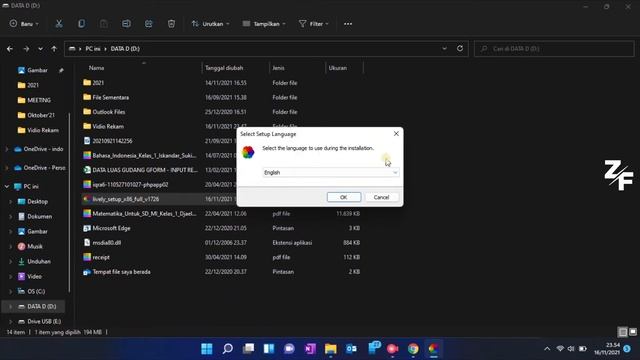Sort by the Nama column header
Image resolution: width=640 pixels, height=360 pixels.
(96, 68)
